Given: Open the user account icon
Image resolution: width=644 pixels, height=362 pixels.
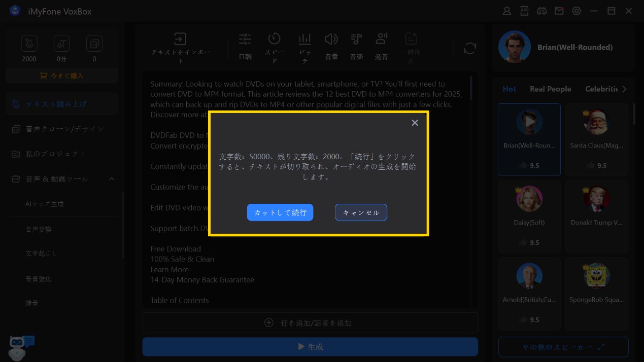Looking at the screenshot, I should click(507, 11).
